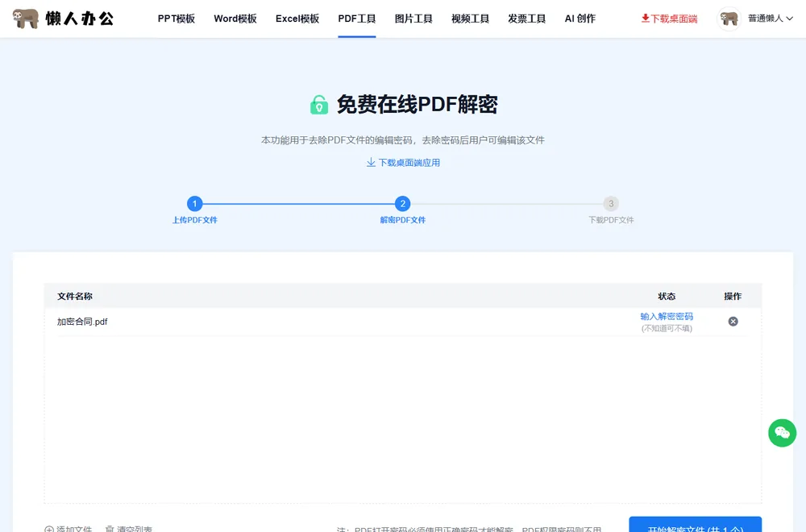Select the Excel模板 nav item
This screenshot has width=806, height=532.
(297, 19)
